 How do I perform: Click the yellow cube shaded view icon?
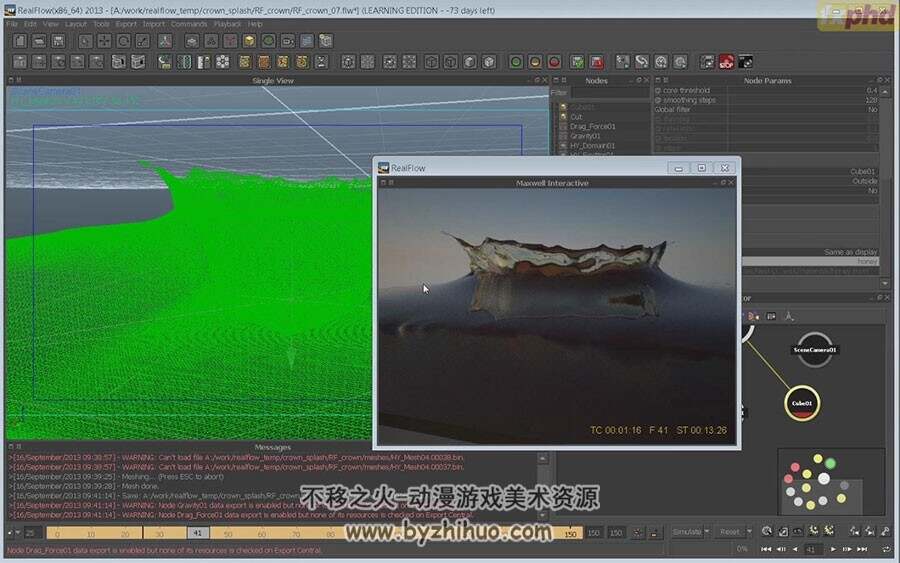tap(249, 41)
